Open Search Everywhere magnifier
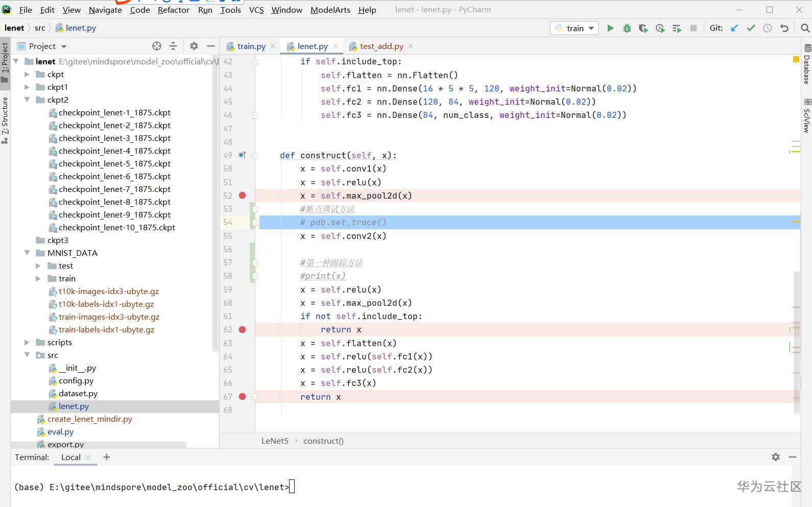 805,28
